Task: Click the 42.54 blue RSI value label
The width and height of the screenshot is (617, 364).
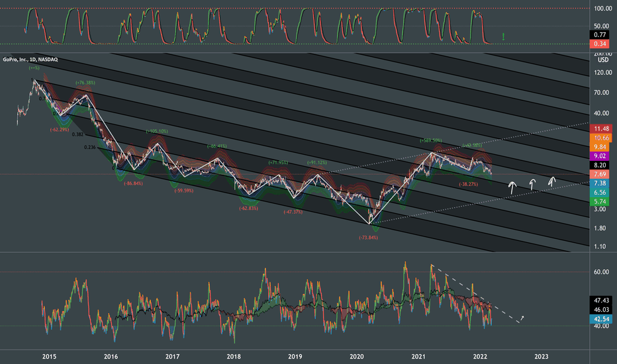Action: pyautogui.click(x=601, y=319)
